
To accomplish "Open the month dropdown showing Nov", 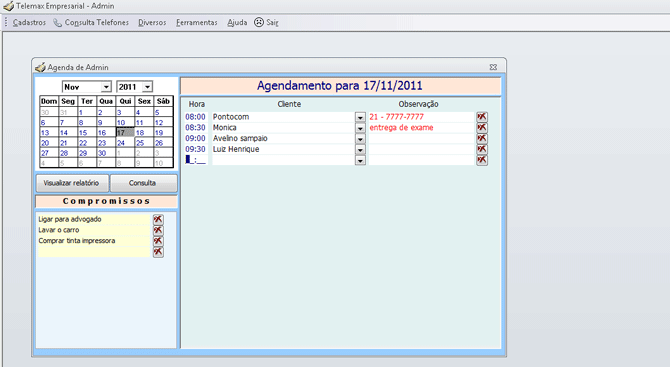I will tap(106, 87).
